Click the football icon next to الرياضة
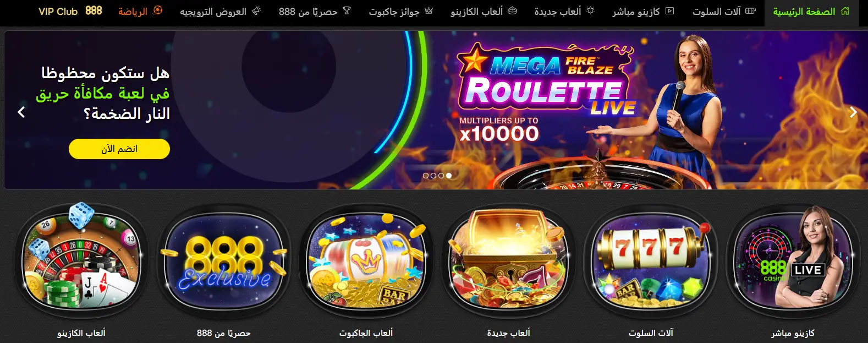Screen dimensions: 868x343 (158, 10)
